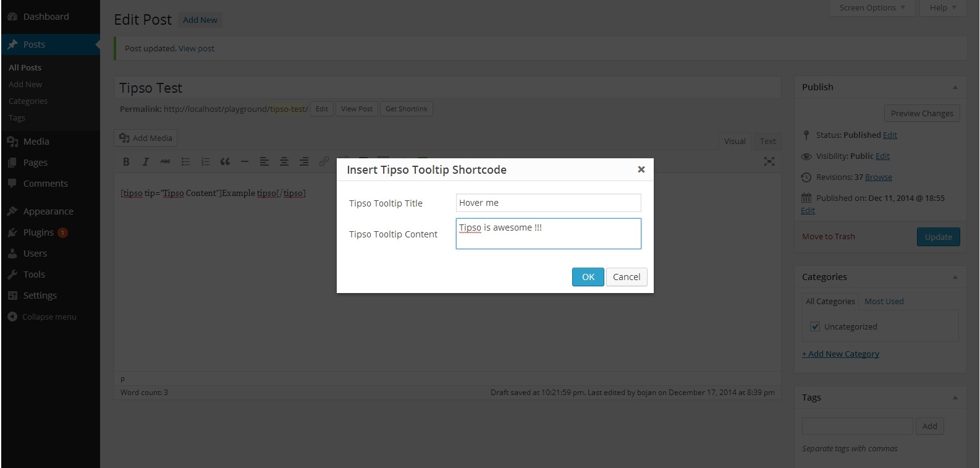Toggle bold formatting in editor toolbar

point(126,161)
